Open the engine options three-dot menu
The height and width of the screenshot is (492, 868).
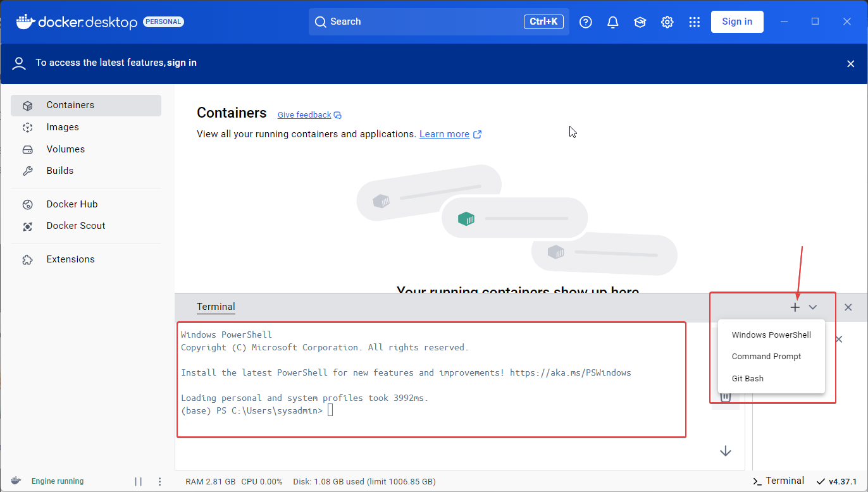click(x=160, y=481)
